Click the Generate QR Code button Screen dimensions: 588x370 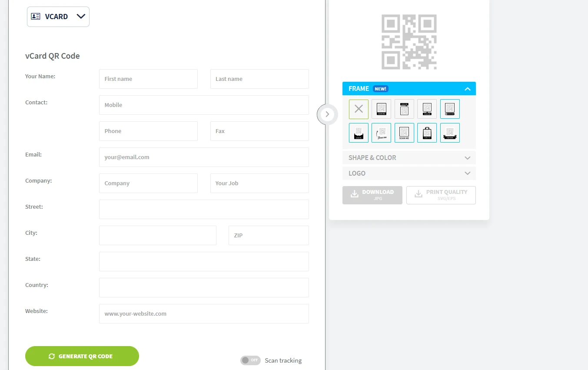(82, 356)
